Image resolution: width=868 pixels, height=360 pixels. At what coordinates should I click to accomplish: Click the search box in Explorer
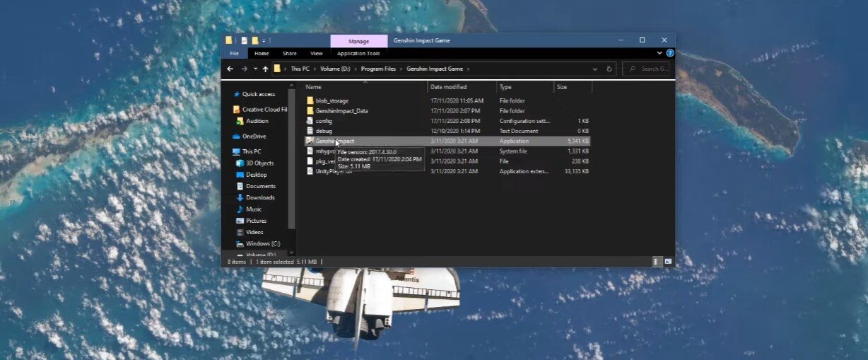click(x=649, y=69)
